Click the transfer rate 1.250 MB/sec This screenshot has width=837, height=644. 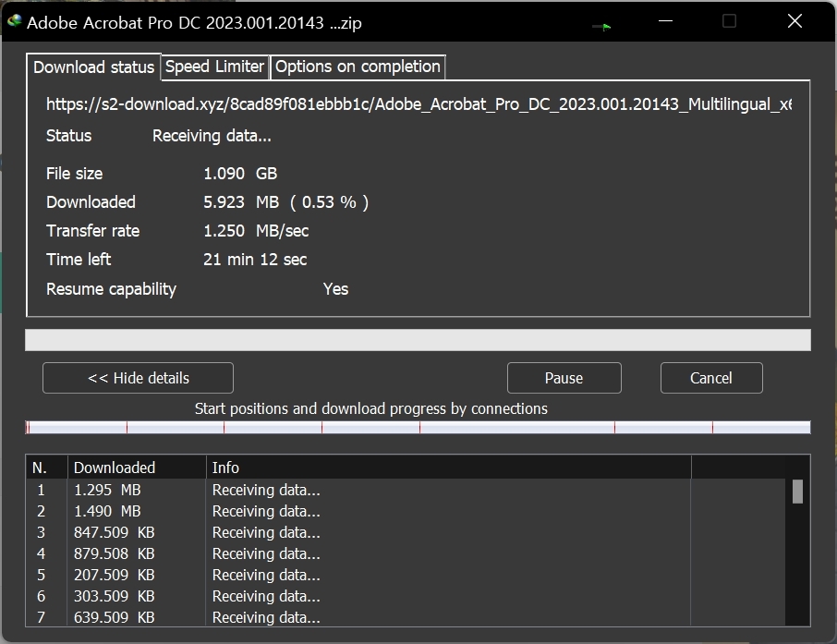(x=256, y=231)
